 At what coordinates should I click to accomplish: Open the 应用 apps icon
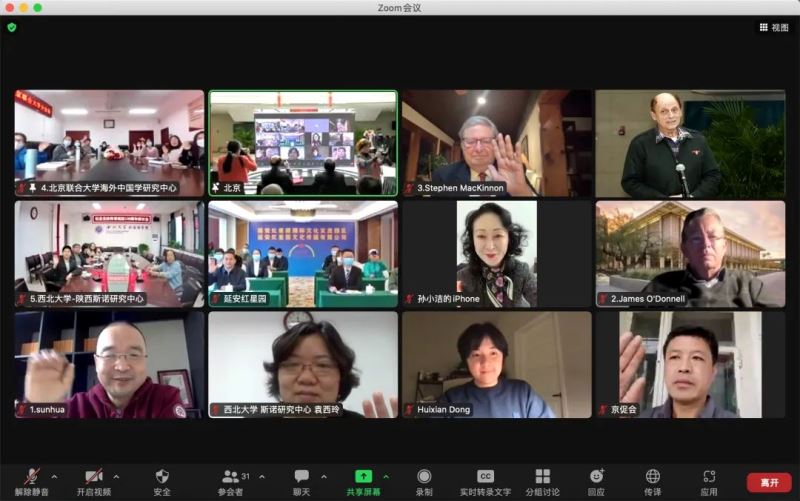[709, 480]
